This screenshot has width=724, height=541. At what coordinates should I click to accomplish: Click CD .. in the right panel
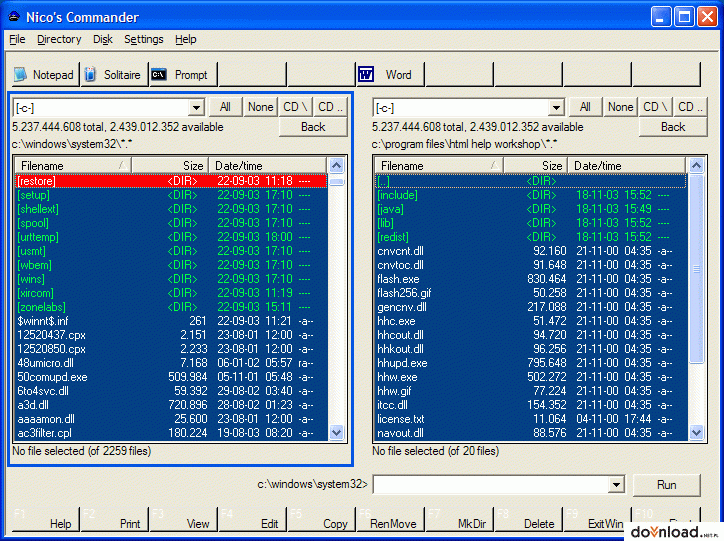click(690, 107)
